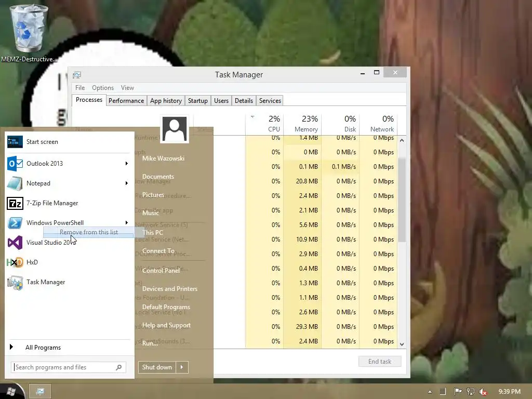Expand Notepad jump list arrow
Screen dimensions: 532x399
[127, 183]
